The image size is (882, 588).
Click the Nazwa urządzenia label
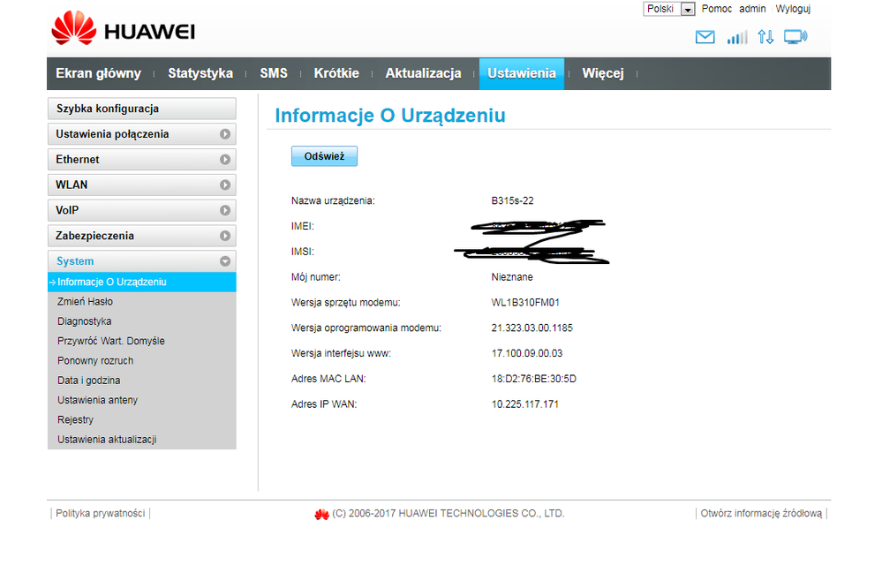coord(333,201)
